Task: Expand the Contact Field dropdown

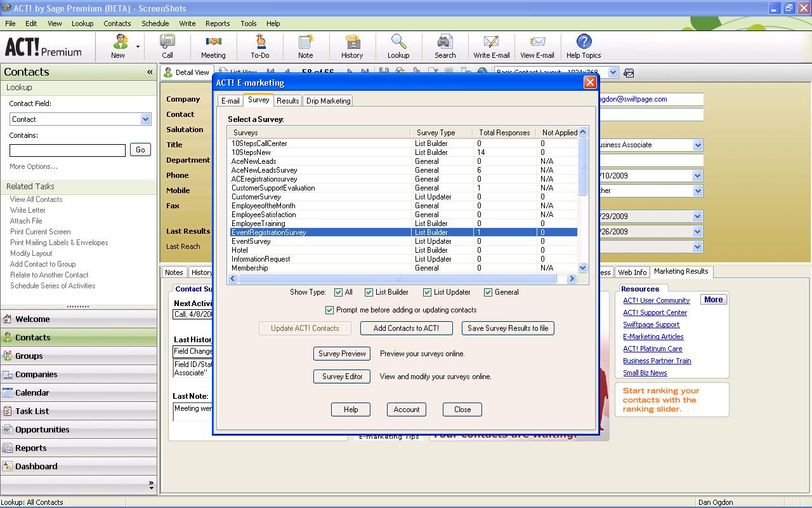Action: [145, 119]
